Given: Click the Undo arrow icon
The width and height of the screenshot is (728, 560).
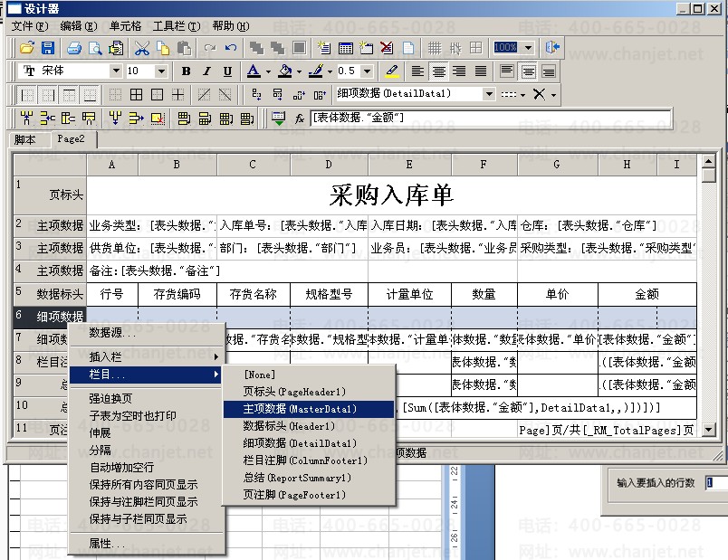Looking at the screenshot, I should click(231, 48).
